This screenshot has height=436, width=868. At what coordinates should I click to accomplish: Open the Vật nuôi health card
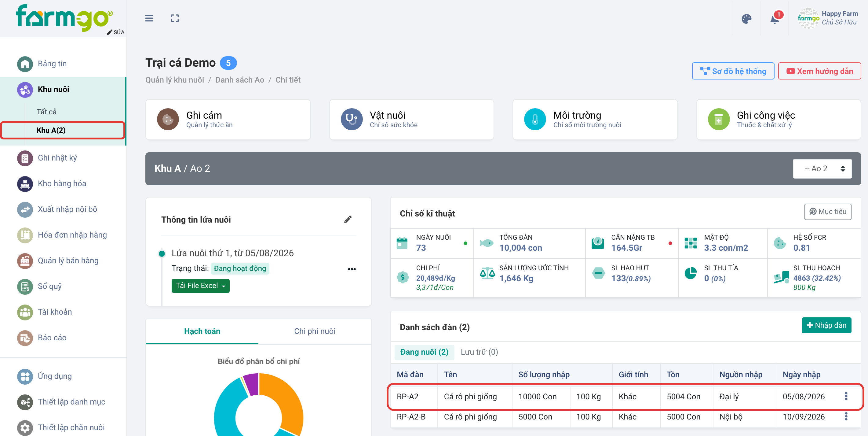[x=411, y=119]
